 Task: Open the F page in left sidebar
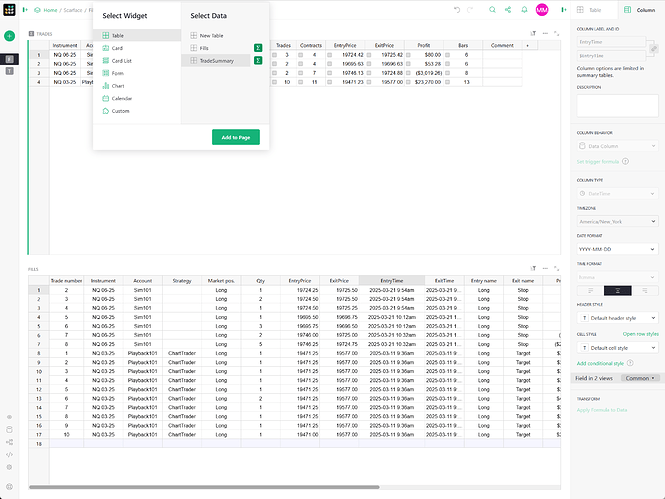pyautogui.click(x=9, y=59)
